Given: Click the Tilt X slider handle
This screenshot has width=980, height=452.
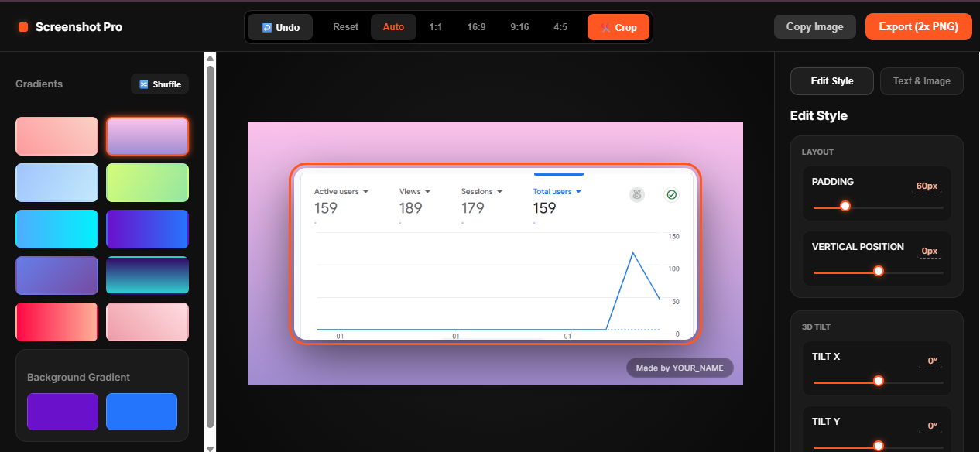Looking at the screenshot, I should point(879,381).
